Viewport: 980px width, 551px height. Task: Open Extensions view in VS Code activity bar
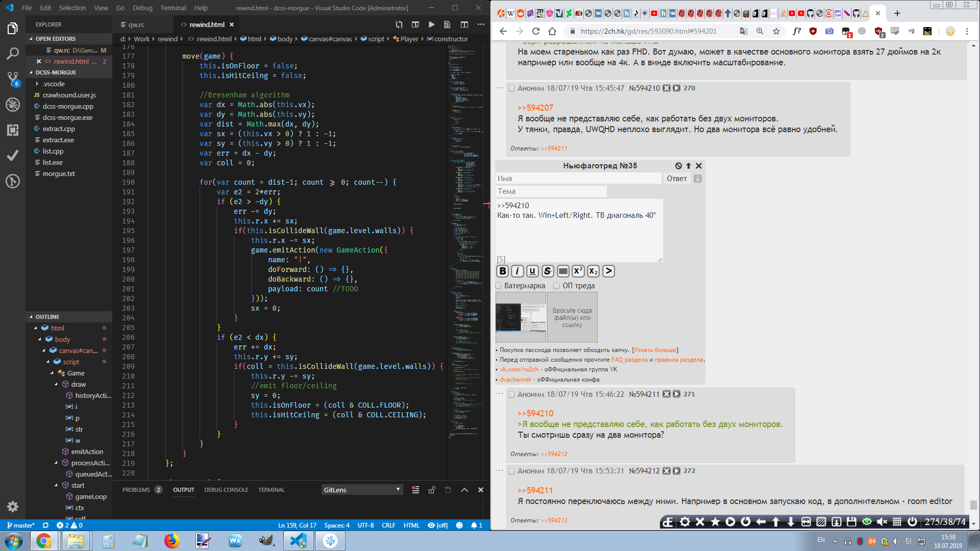pyautogui.click(x=13, y=130)
